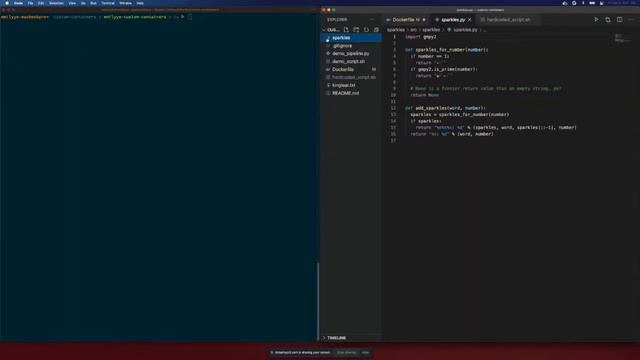
Task: Click the editor minimap
Action: click(x=622, y=38)
